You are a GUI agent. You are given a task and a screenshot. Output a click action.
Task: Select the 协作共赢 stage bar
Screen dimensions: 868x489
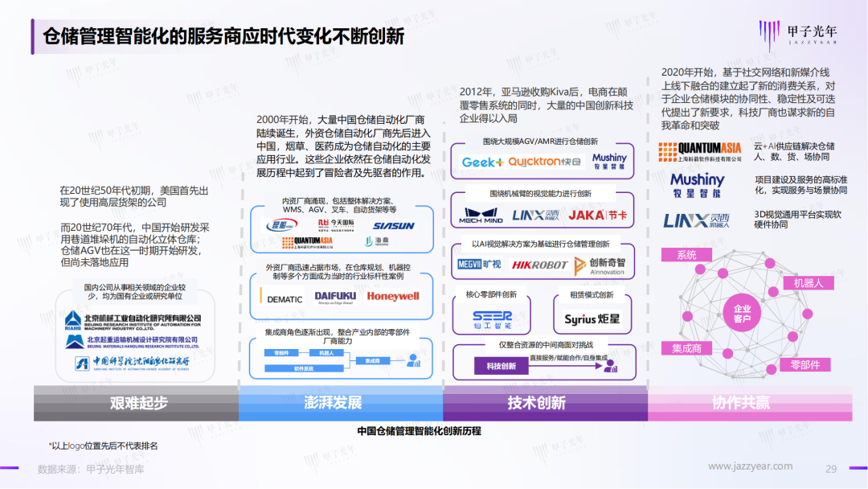(x=750, y=403)
